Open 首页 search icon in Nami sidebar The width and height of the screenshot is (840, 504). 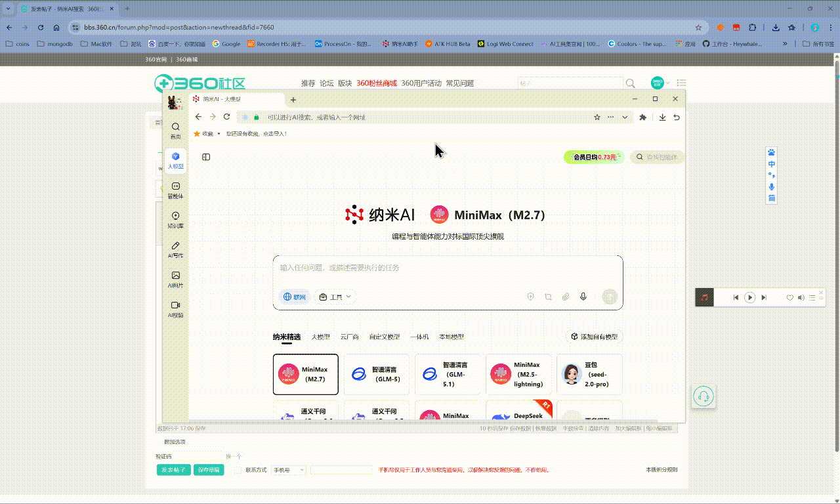(175, 130)
